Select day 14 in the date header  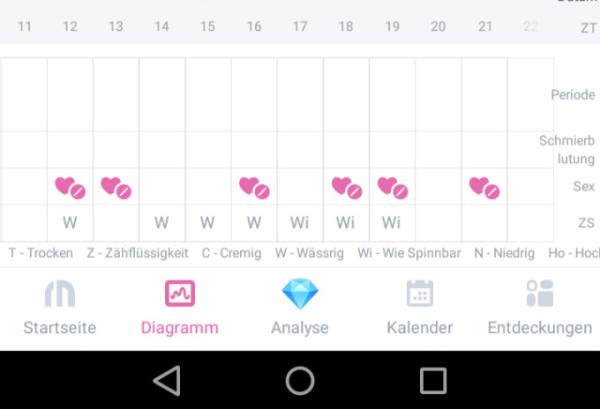point(162,26)
